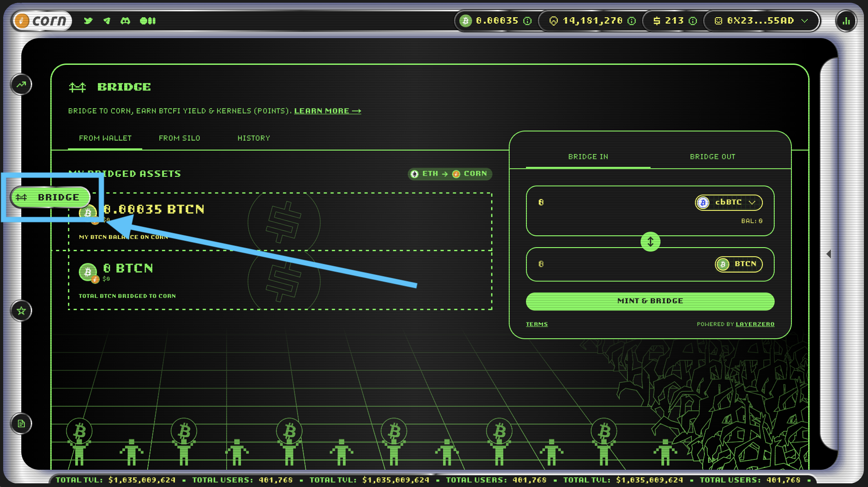Switch to the From Silo tab

179,138
